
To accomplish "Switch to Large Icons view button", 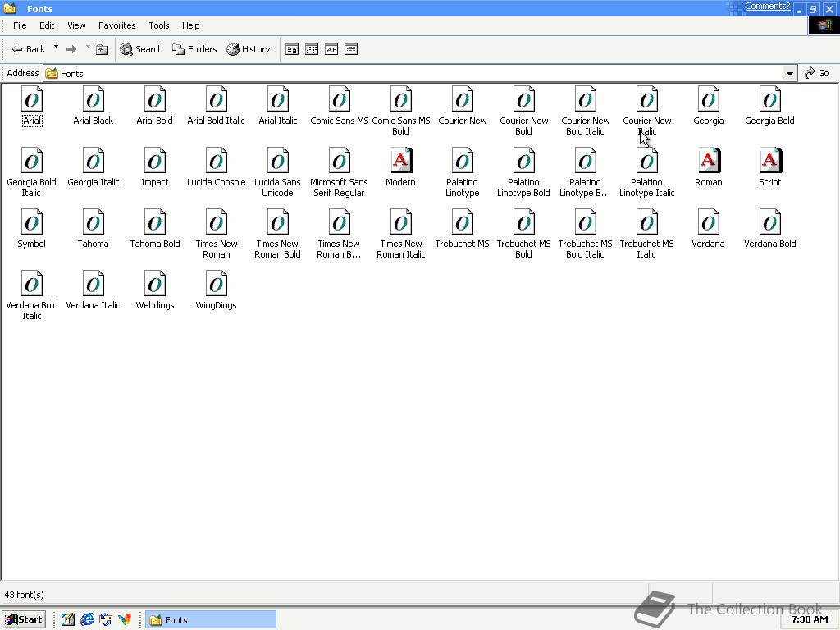I will pyautogui.click(x=292, y=50).
